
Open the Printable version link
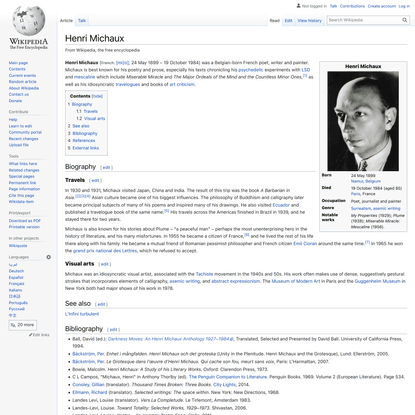tap(24, 227)
